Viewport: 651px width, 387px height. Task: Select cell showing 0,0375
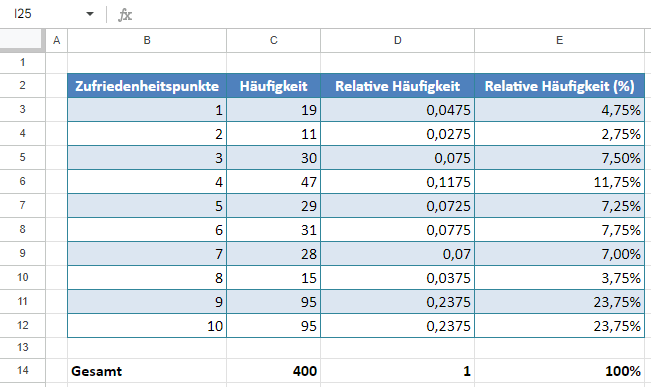point(397,278)
